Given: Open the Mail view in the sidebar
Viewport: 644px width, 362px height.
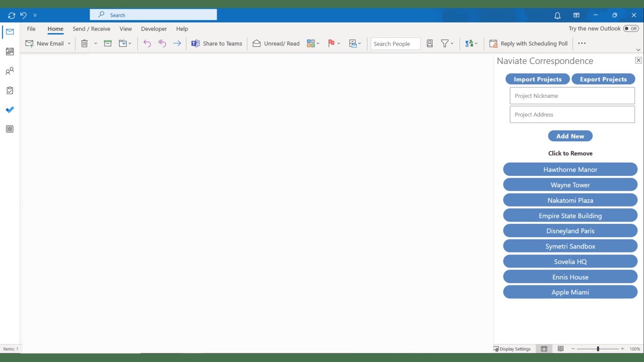Looking at the screenshot, I should click(x=10, y=32).
